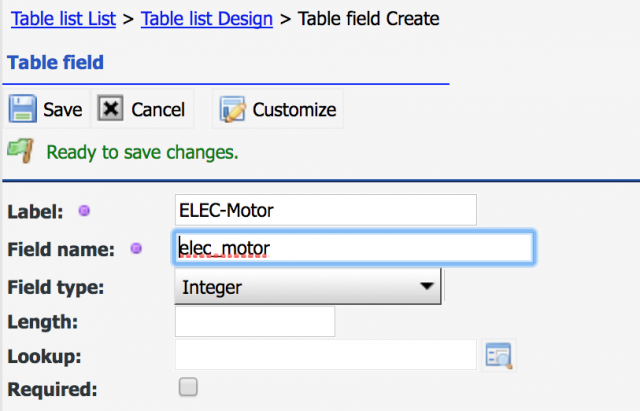Click the Customize button label
This screenshot has height=411, width=640.
pyautogui.click(x=294, y=109)
